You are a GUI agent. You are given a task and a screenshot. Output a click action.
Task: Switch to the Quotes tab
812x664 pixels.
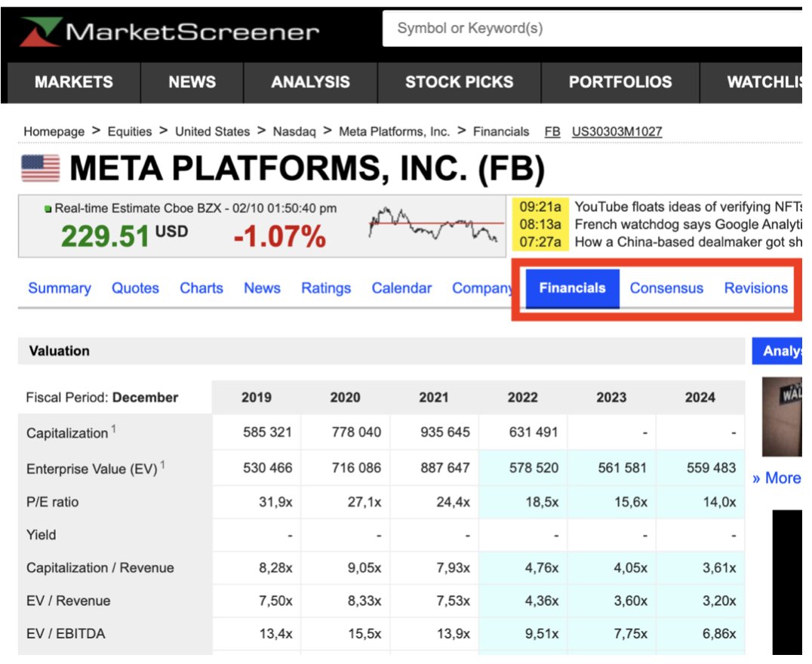click(135, 288)
